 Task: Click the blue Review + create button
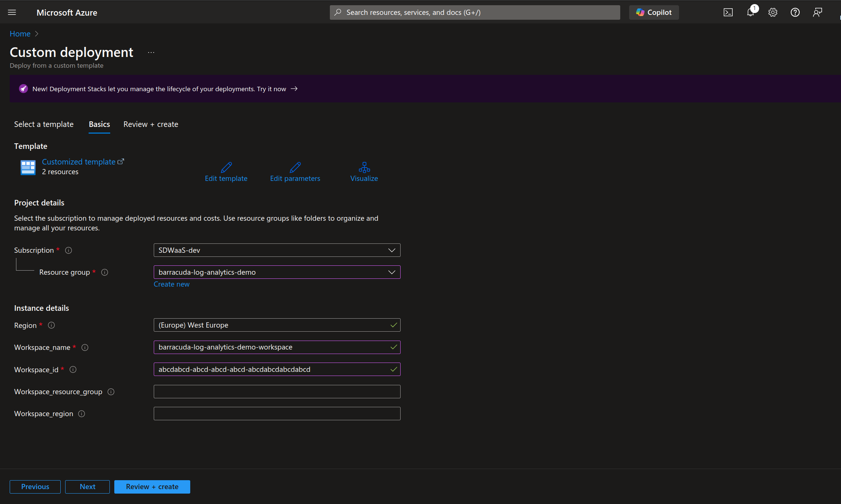pos(152,487)
